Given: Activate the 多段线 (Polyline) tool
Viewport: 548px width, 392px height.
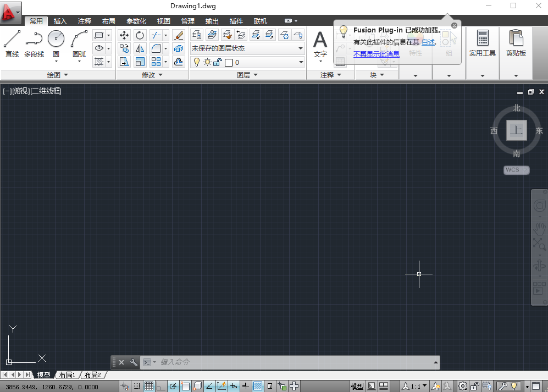Looking at the screenshot, I should point(34,38).
